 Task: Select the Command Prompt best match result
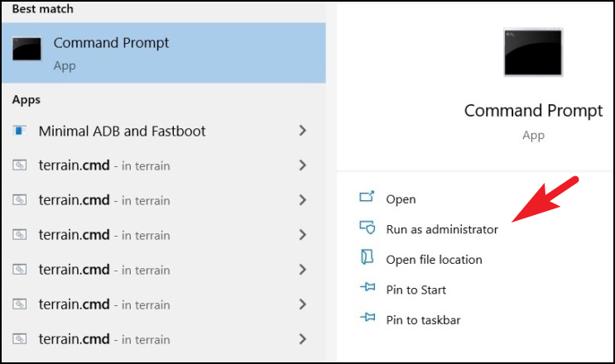164,53
